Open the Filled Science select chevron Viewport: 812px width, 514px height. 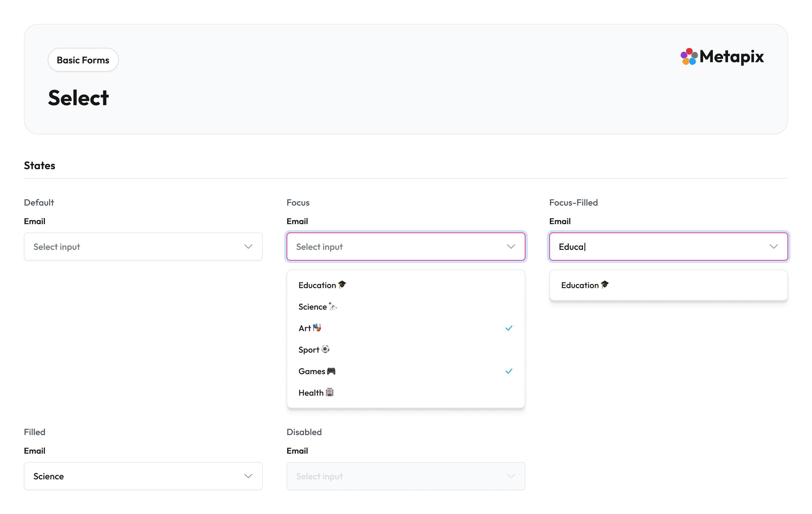tap(248, 476)
